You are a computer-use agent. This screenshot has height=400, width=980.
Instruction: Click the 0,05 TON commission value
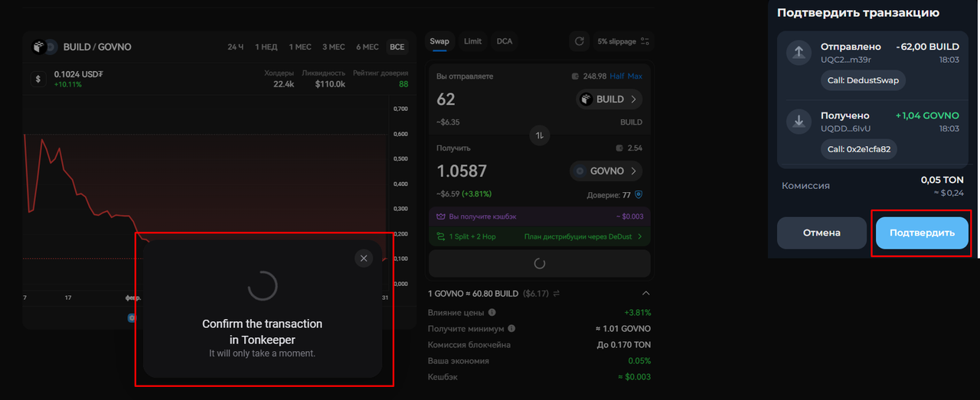pos(942,180)
